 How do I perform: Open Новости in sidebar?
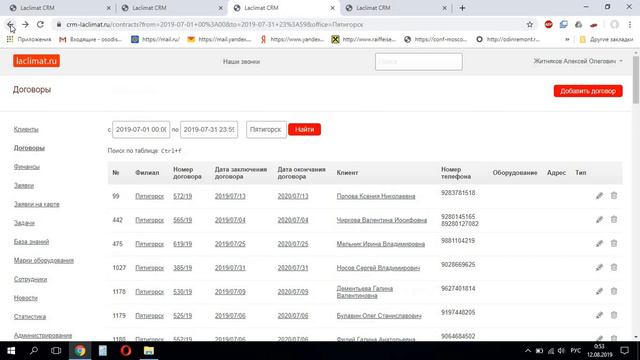(26, 298)
